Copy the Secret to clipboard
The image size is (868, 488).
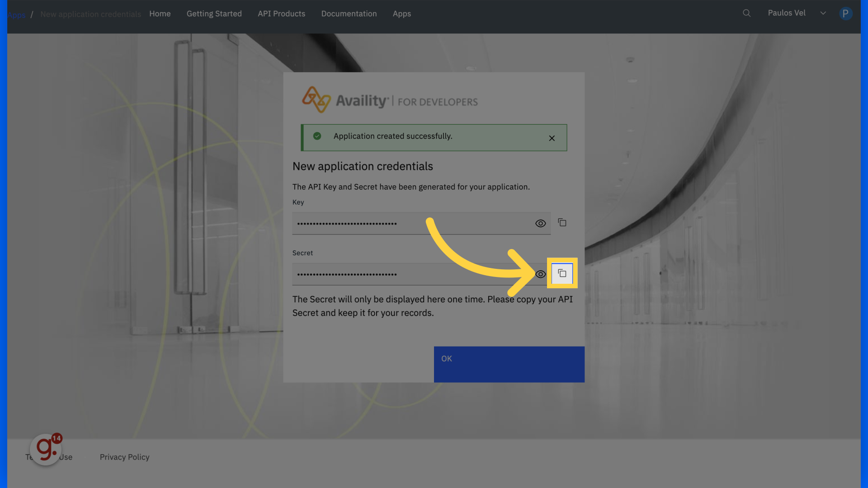coord(562,273)
